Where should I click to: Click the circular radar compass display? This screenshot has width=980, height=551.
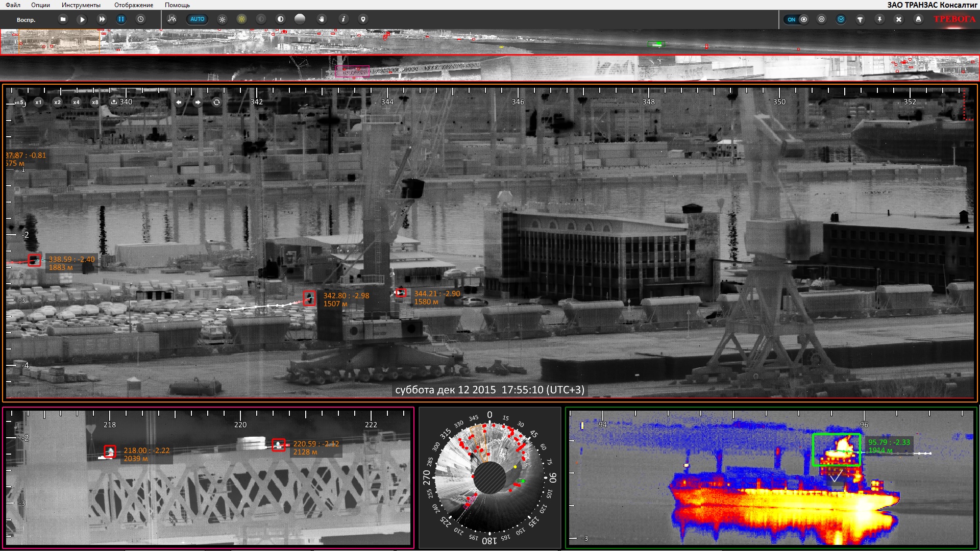489,478
